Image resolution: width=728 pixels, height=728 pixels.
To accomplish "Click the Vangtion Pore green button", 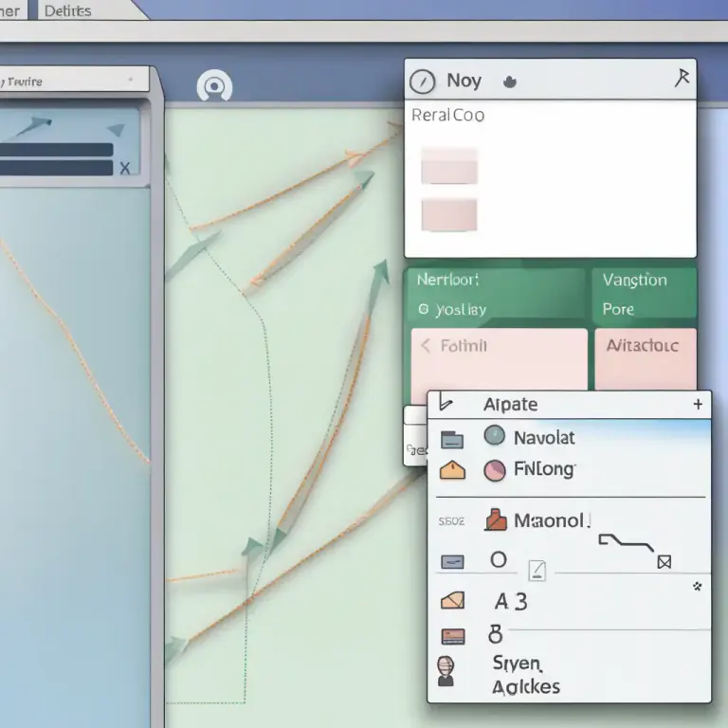I will 645,294.
